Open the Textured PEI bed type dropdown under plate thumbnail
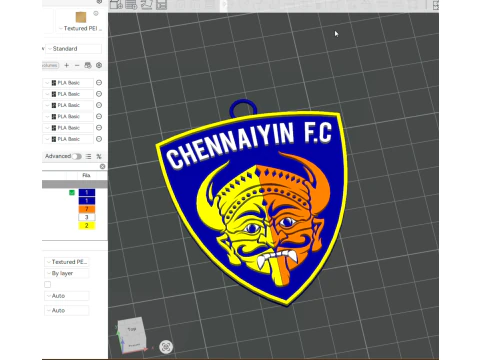The image size is (480, 360). tap(81, 28)
